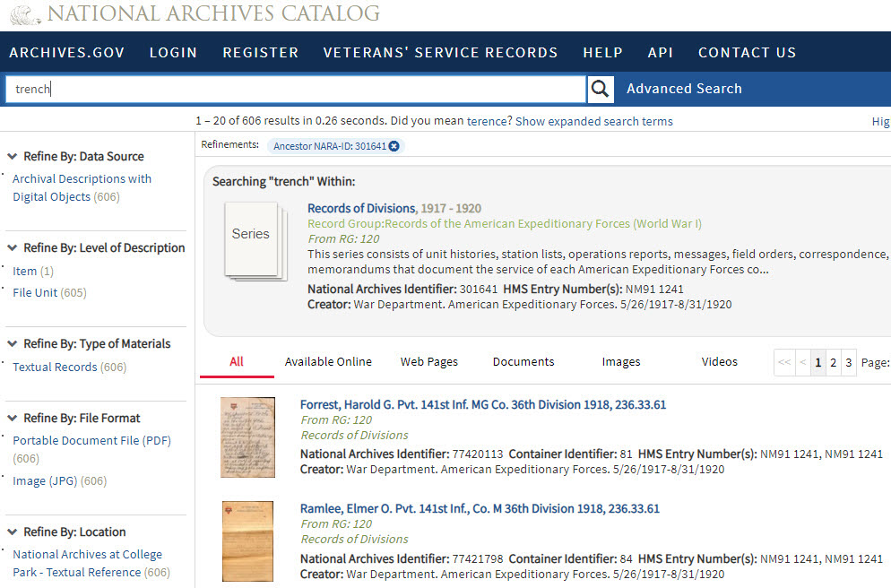Screen dimensions: 891x588
Task: Open the ARCHIVES.GOV menu item
Action: (67, 52)
